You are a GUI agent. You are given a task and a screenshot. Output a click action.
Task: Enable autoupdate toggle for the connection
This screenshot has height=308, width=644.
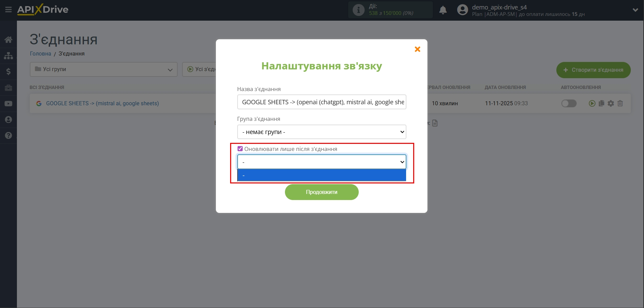(x=569, y=104)
